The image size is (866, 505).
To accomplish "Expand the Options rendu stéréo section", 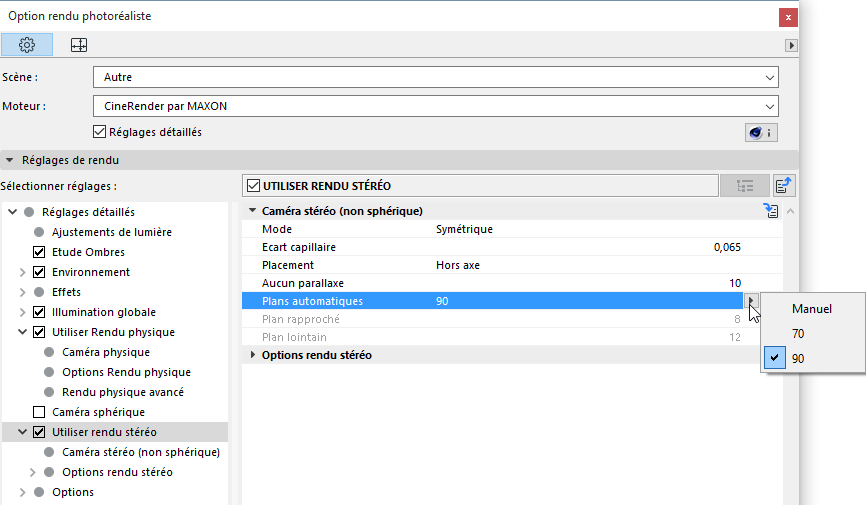I will pyautogui.click(x=252, y=355).
